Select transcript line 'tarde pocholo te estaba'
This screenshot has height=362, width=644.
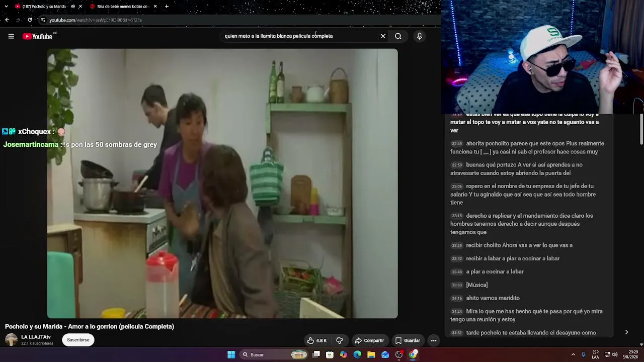[527, 333]
